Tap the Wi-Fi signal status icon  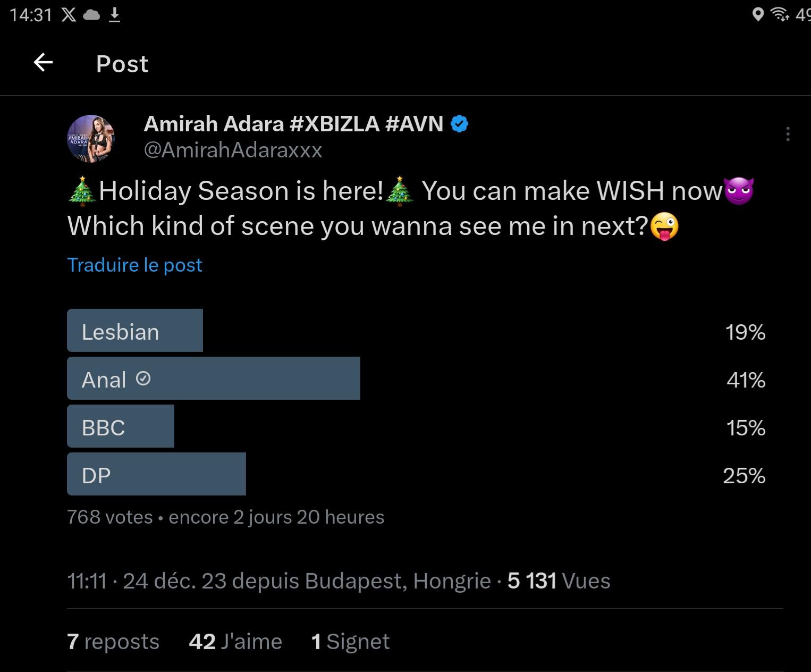780,14
